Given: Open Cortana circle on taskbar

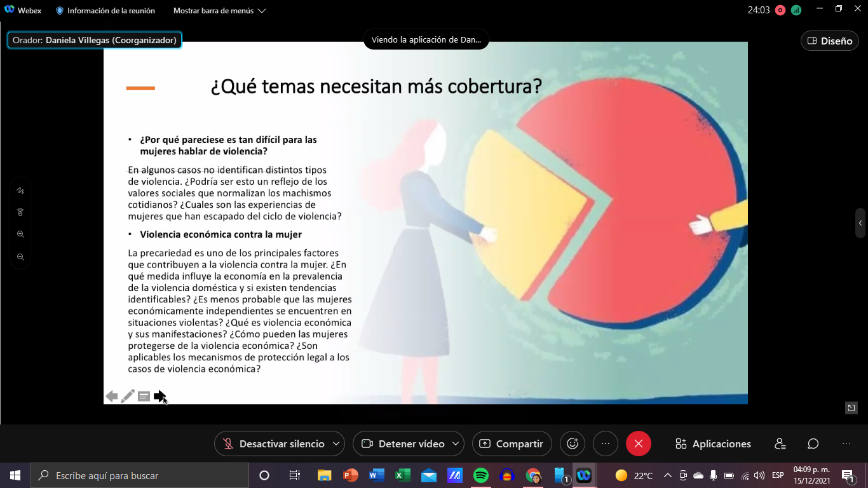Looking at the screenshot, I should [x=264, y=475].
